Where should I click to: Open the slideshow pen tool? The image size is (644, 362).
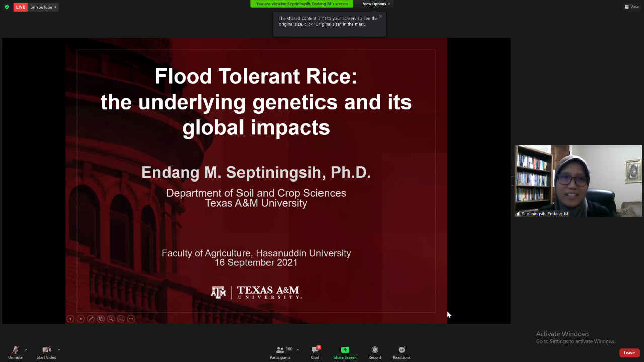tap(91, 319)
